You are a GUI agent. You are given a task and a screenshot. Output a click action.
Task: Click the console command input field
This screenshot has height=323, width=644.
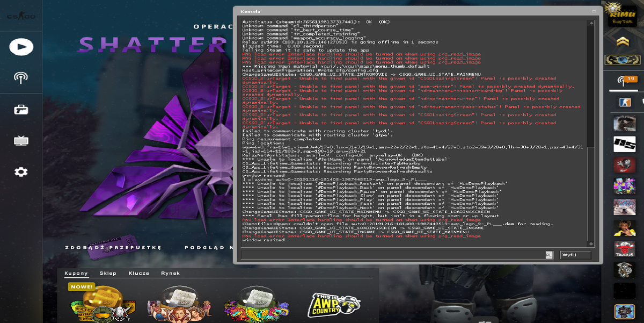(393, 255)
